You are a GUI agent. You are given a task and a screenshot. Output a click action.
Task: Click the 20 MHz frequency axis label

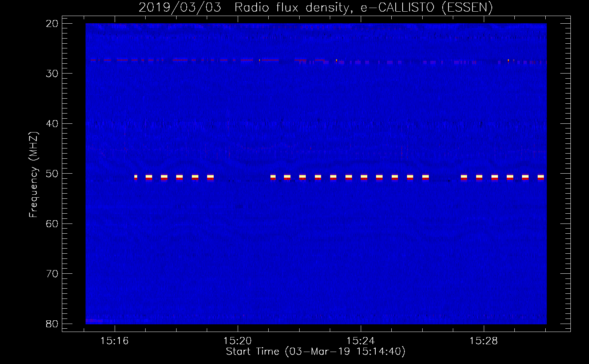tap(52, 24)
